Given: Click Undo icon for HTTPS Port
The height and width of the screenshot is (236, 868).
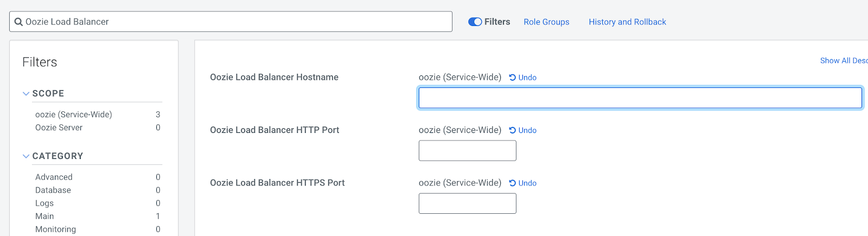Looking at the screenshot, I should (512, 183).
